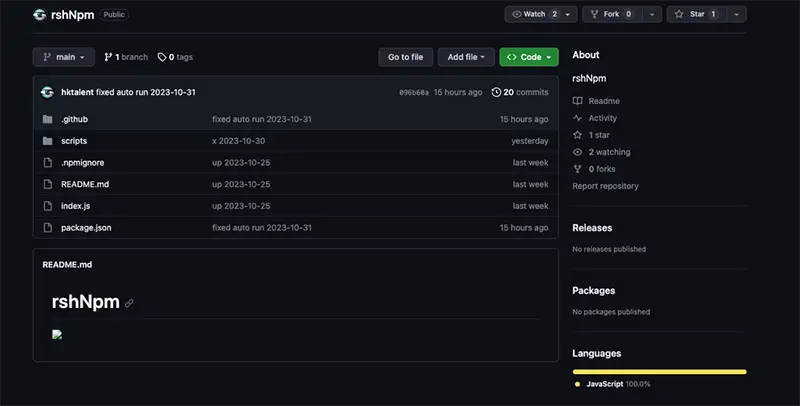Viewport: 800px width, 406px height.
Task: Click the yellow JavaScript language bar
Action: [x=659, y=372]
